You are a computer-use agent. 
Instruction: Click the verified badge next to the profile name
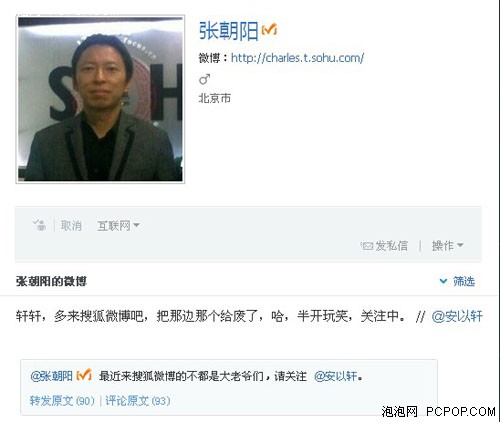click(x=269, y=30)
